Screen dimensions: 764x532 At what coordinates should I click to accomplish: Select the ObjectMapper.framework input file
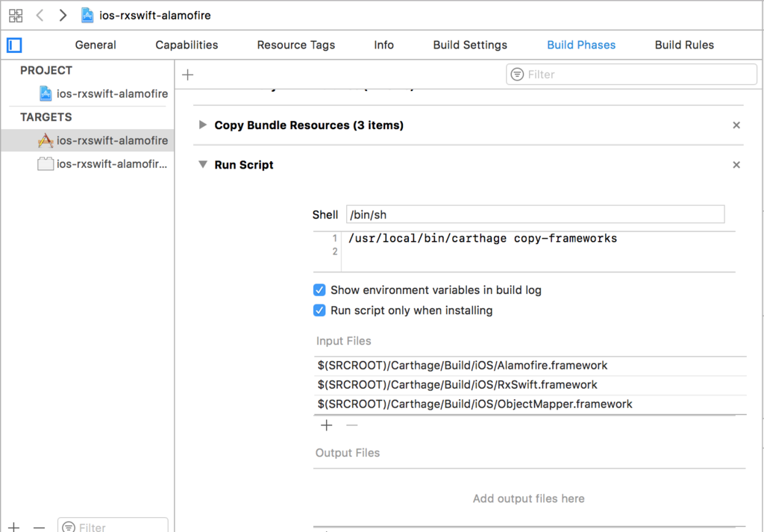coord(530,404)
